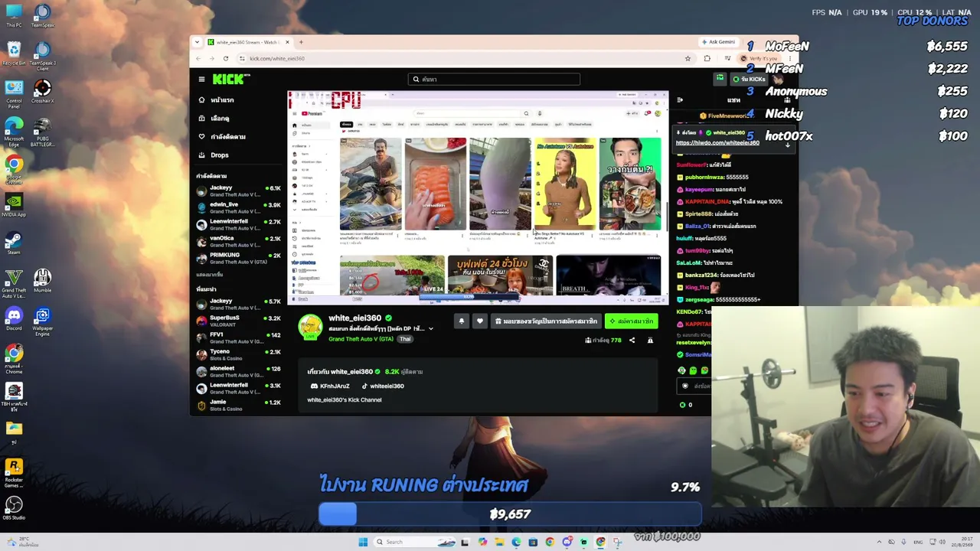Open Drops in the Kick sidebar
This screenshot has width=980, height=551.
point(214,155)
